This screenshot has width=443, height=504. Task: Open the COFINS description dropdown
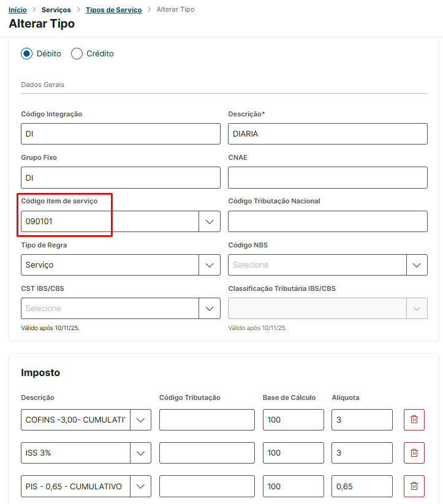(x=140, y=420)
